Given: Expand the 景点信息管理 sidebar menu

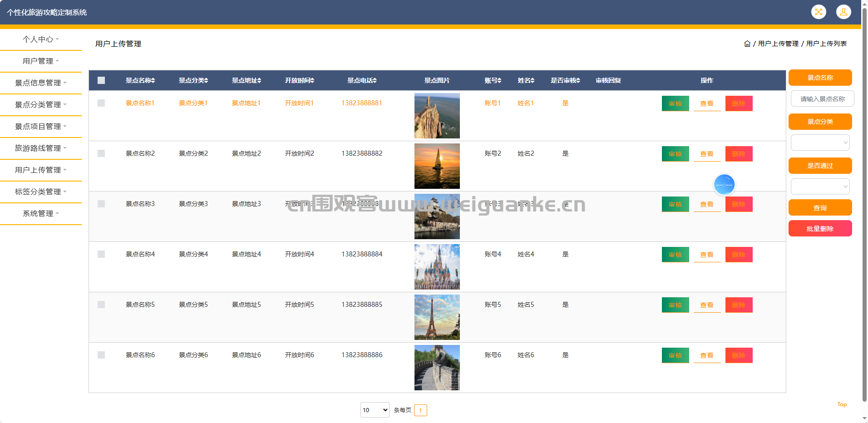Looking at the screenshot, I should [40, 83].
